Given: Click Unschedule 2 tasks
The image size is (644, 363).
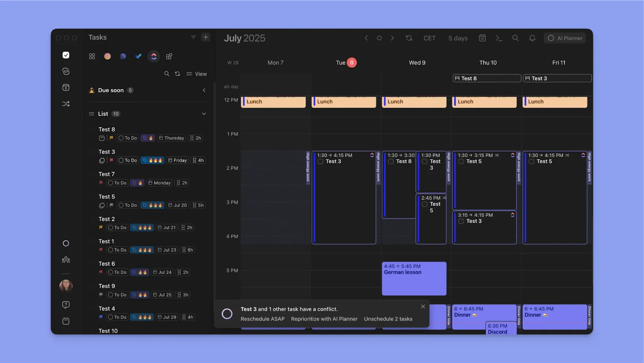Looking at the screenshot, I should 388,319.
